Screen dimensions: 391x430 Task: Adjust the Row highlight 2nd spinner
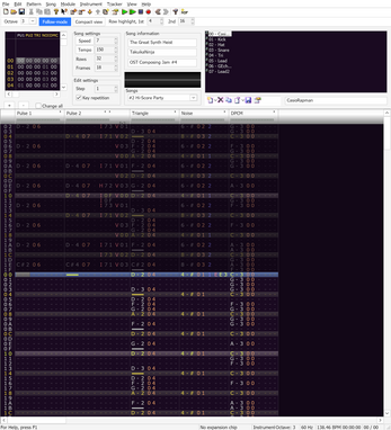(192, 21)
